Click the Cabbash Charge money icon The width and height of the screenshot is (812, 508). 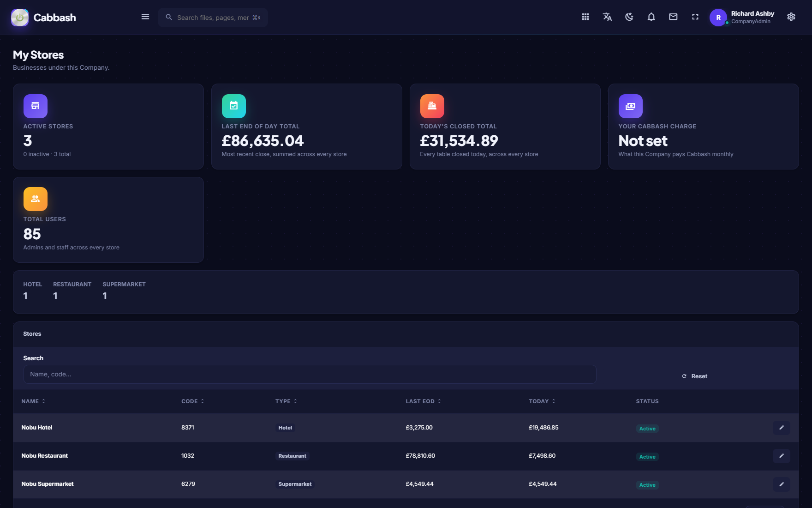[631, 106]
